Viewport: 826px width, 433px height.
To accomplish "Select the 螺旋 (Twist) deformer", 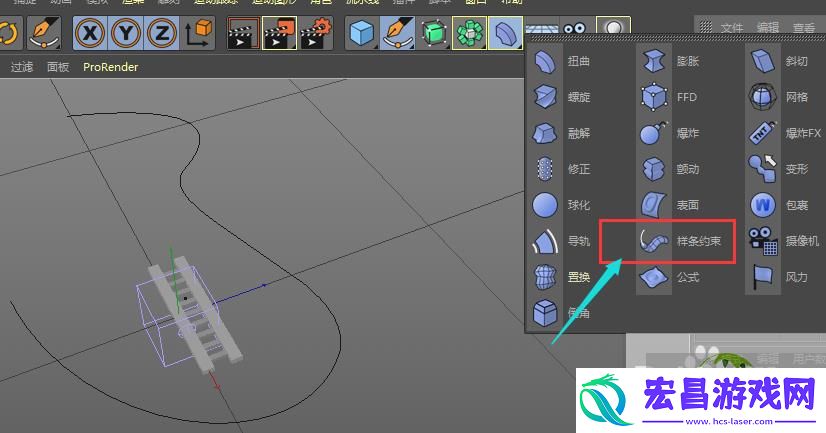I will click(x=561, y=97).
